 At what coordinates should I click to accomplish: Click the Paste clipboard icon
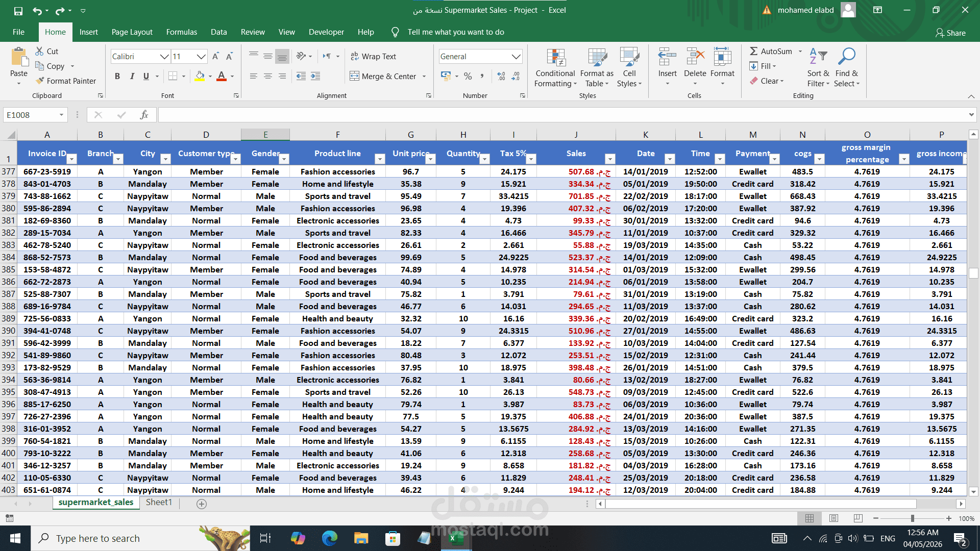point(19,57)
